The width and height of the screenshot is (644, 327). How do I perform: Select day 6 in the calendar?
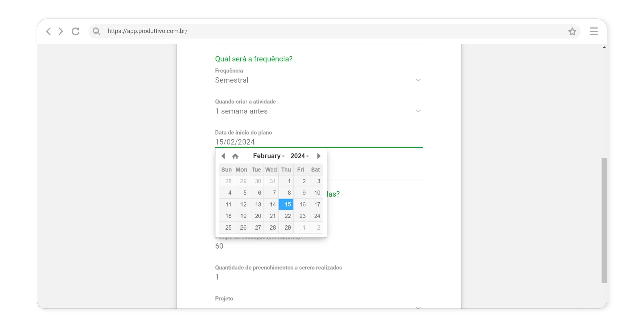point(257,193)
